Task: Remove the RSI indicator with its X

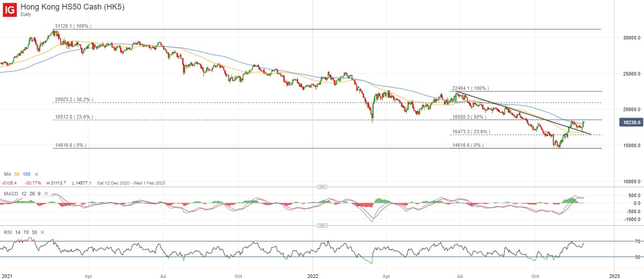Action: tap(42, 232)
